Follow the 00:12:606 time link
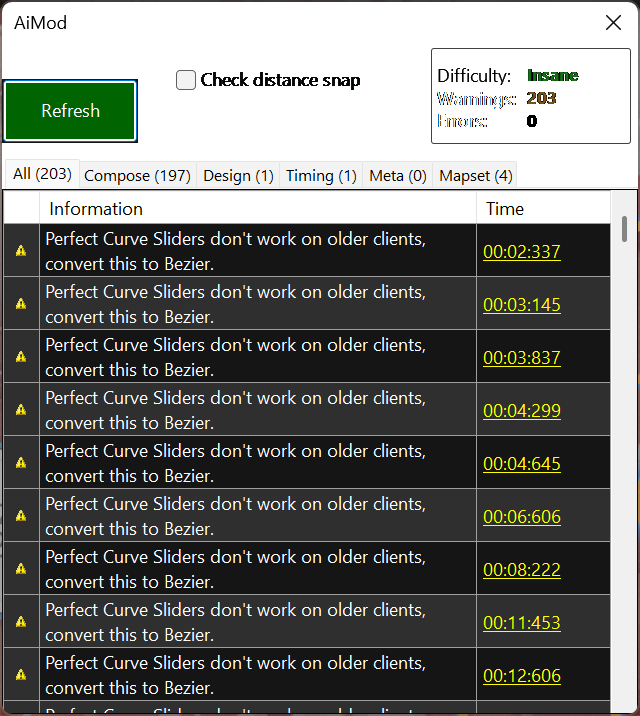This screenshot has width=640, height=716. click(x=522, y=676)
